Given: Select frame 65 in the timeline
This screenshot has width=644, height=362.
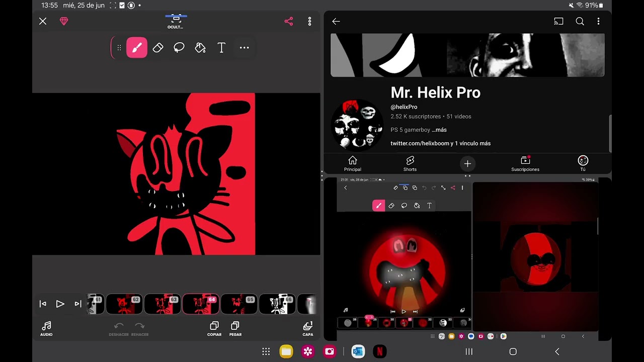Looking at the screenshot, I should point(238,304).
